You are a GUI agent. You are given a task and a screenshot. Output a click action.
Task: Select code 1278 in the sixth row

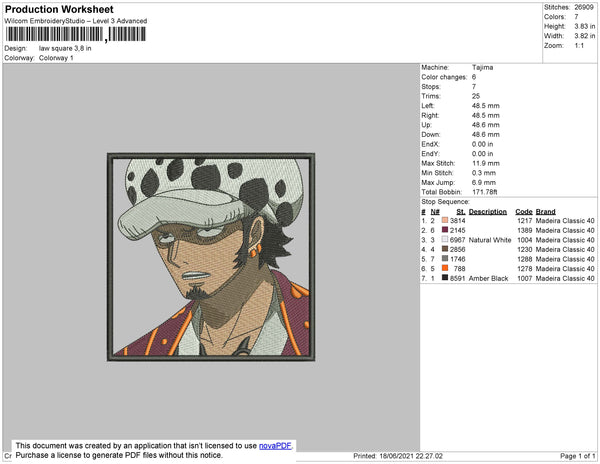525,269
